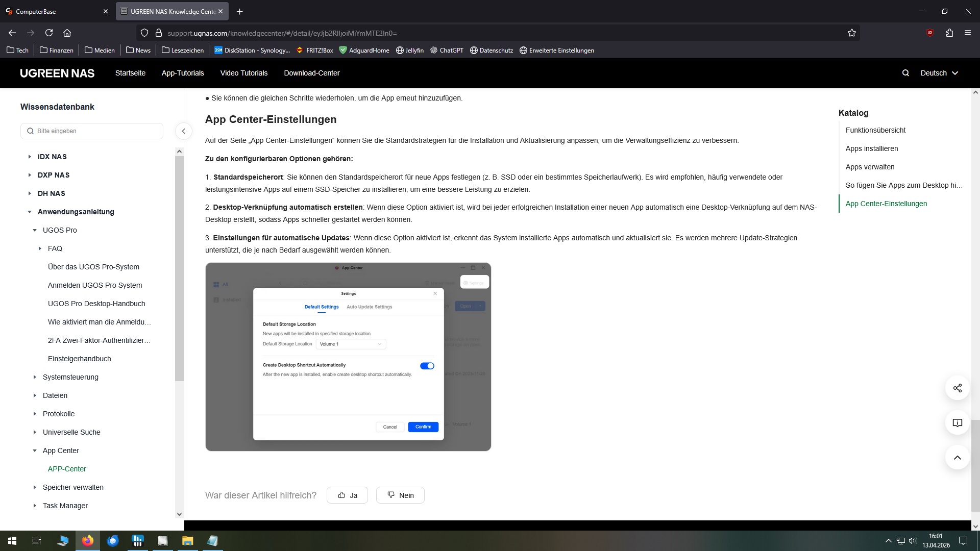Vote Ja for article helpfulness
Image resolution: width=980 pixels, height=551 pixels.
coord(347,495)
